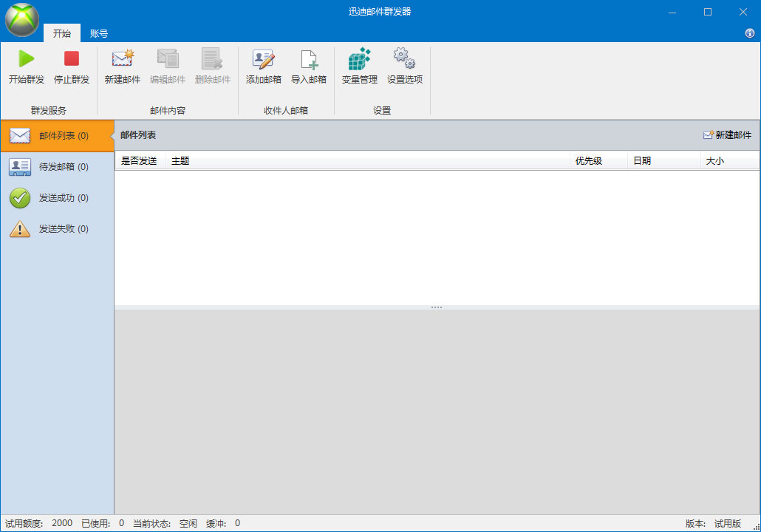Select the 开始 ribbon tab
Image resolution: width=761 pixels, height=532 pixels.
coord(61,33)
